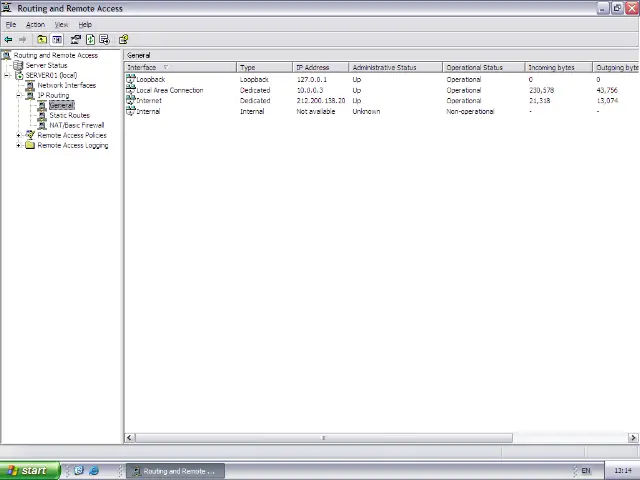Click the 10.0.0.3 IP address cell

click(x=310, y=90)
